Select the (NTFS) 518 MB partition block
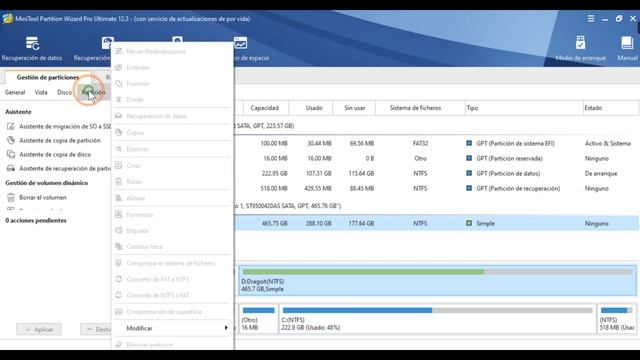Viewport: 640px width, 360px height. click(617, 318)
